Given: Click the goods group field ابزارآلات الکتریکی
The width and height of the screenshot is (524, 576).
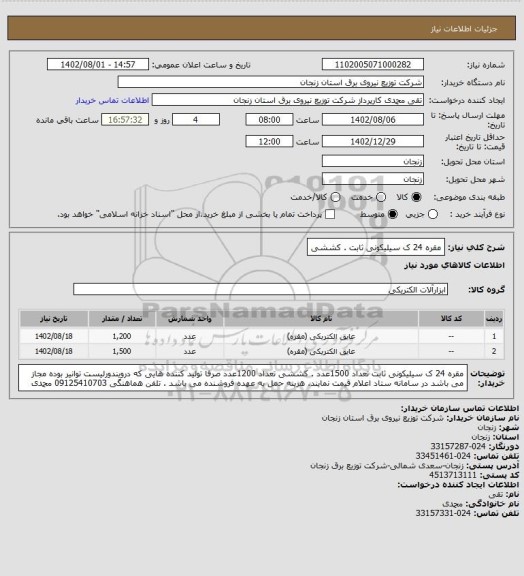Looking at the screenshot, I should point(260,289).
